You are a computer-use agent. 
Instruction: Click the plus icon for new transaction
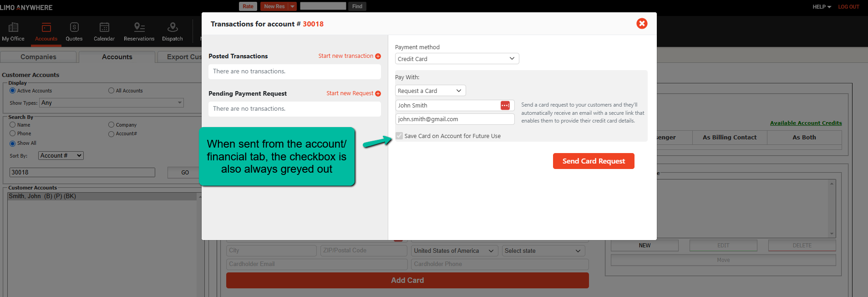[378, 56]
